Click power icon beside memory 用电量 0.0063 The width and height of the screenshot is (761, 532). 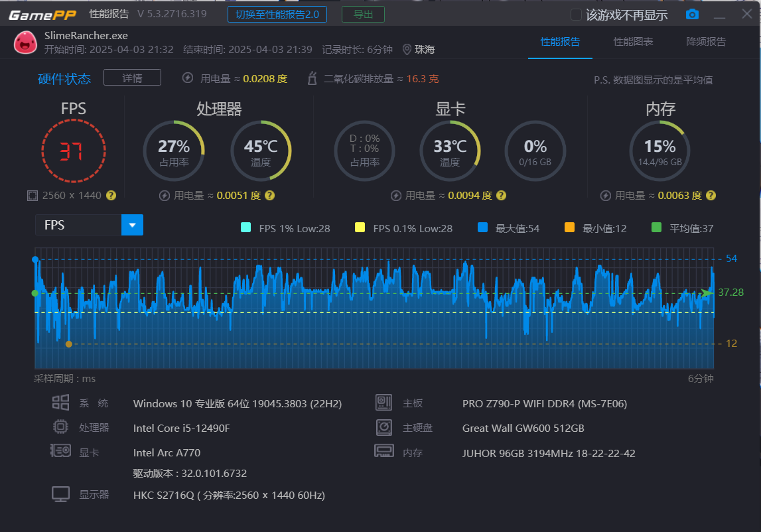pos(606,196)
